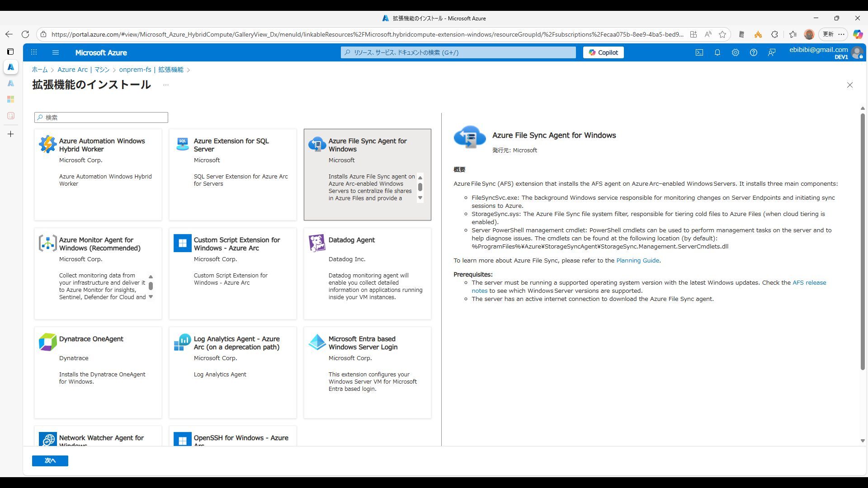Select Custom Script Extension for Windows icon
Viewport: 868px width, 488px height.
click(x=183, y=243)
